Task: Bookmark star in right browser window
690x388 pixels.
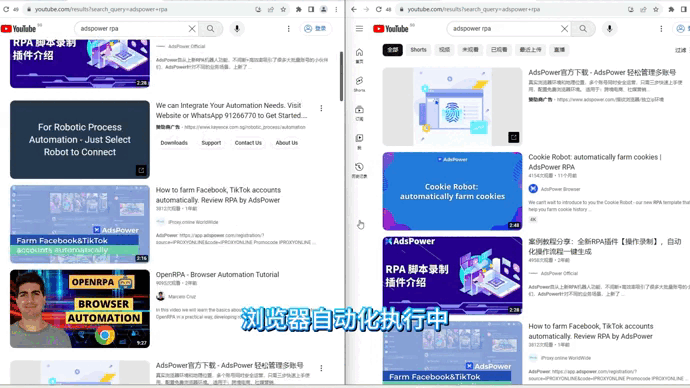Action: tap(656, 9)
